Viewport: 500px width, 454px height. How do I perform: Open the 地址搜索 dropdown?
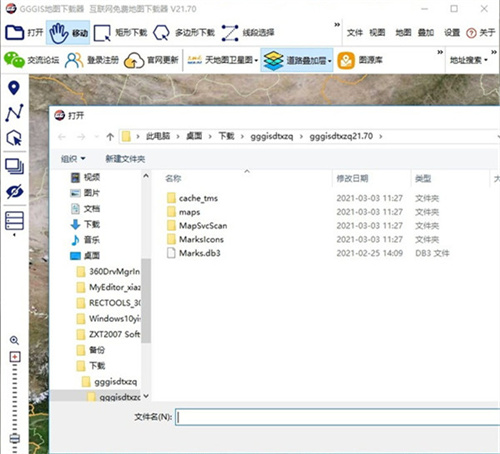[x=468, y=60]
